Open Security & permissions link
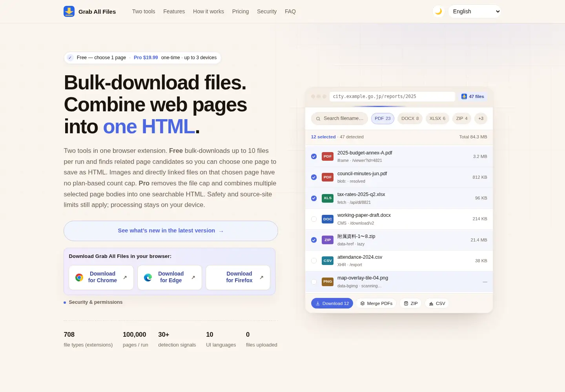Viewport: 565px width, 392px height. click(95, 302)
